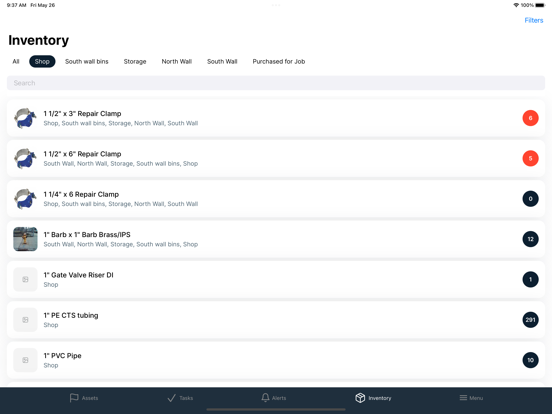Open item 1" PE CTS tubing

click(x=276, y=320)
